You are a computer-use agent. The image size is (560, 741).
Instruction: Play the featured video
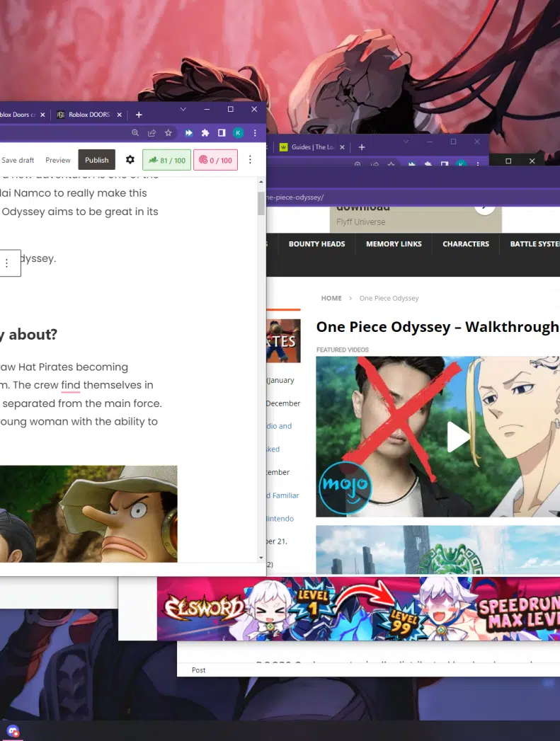pos(457,437)
